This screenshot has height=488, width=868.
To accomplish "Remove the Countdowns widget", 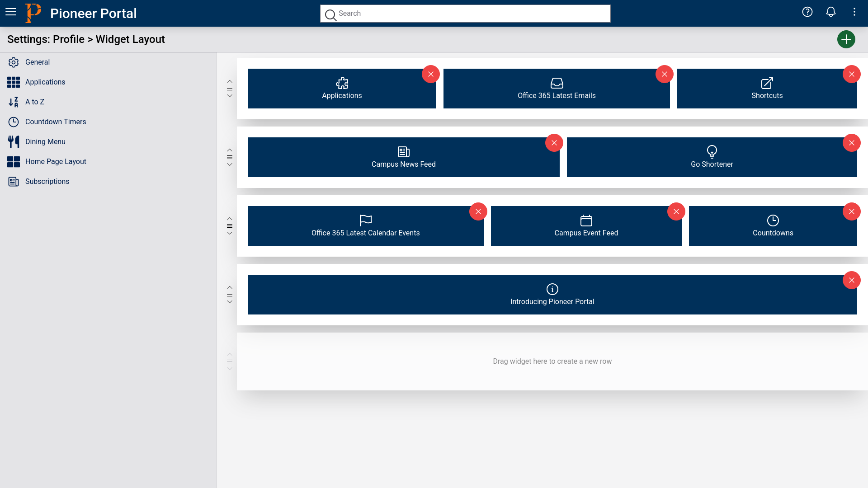I will [851, 211].
